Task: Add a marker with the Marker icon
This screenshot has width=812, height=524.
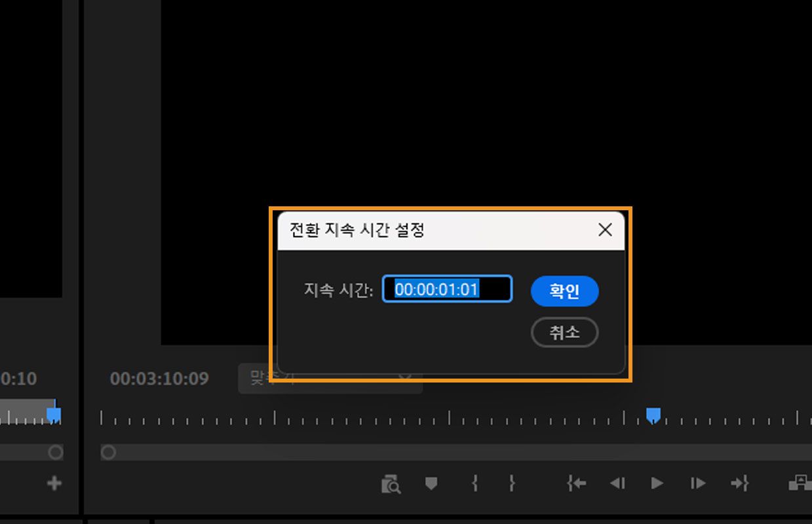Action: pos(431,483)
